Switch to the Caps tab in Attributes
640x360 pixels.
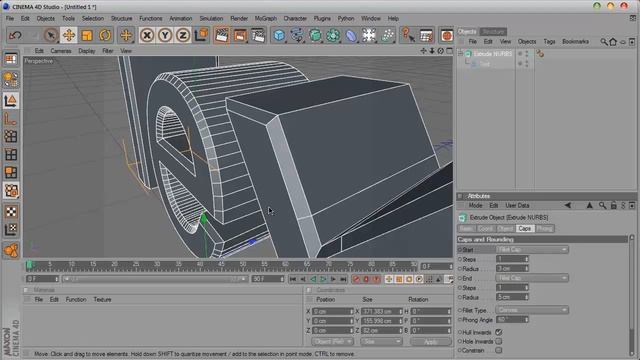click(x=524, y=229)
